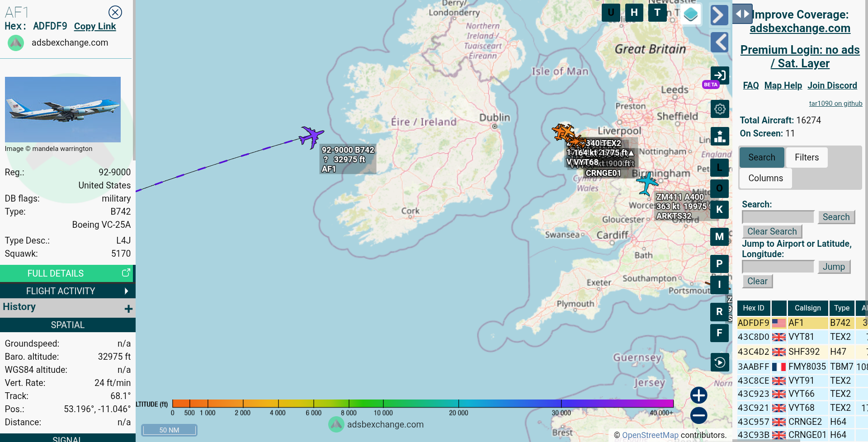Select the AF1 row in aircraft table
The width and height of the screenshot is (868, 442).
[802, 323]
